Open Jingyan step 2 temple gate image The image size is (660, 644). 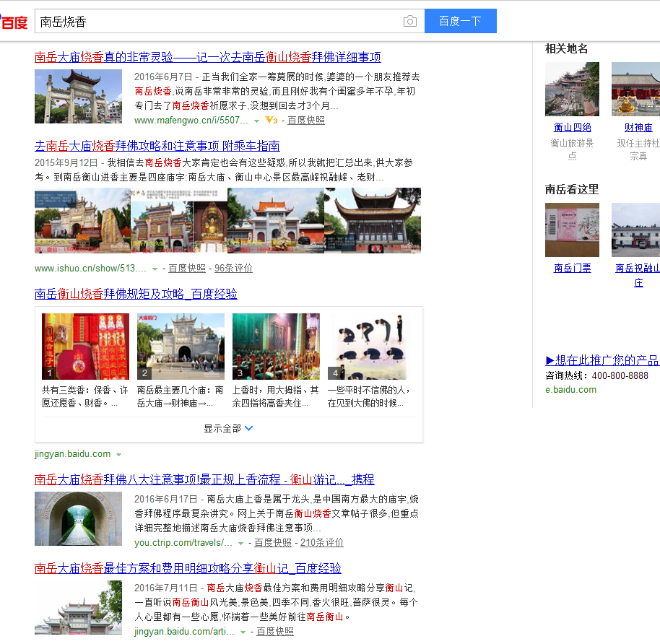click(x=181, y=347)
